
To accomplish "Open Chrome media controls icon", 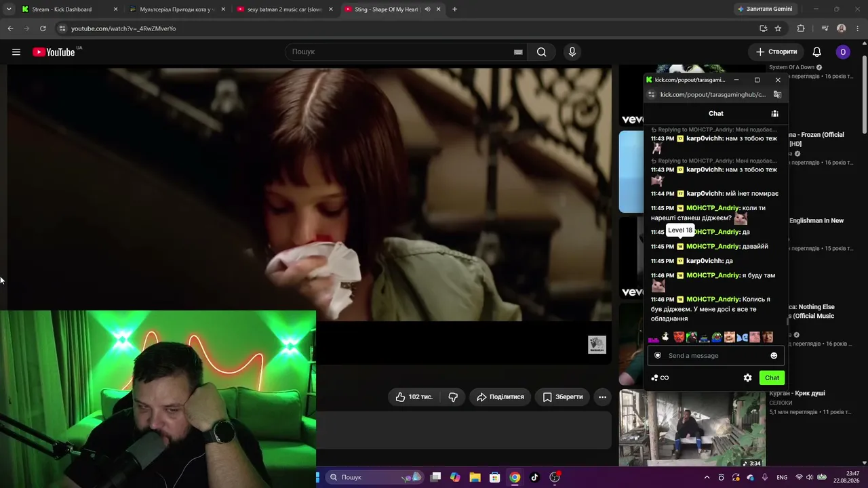I will coord(825,28).
